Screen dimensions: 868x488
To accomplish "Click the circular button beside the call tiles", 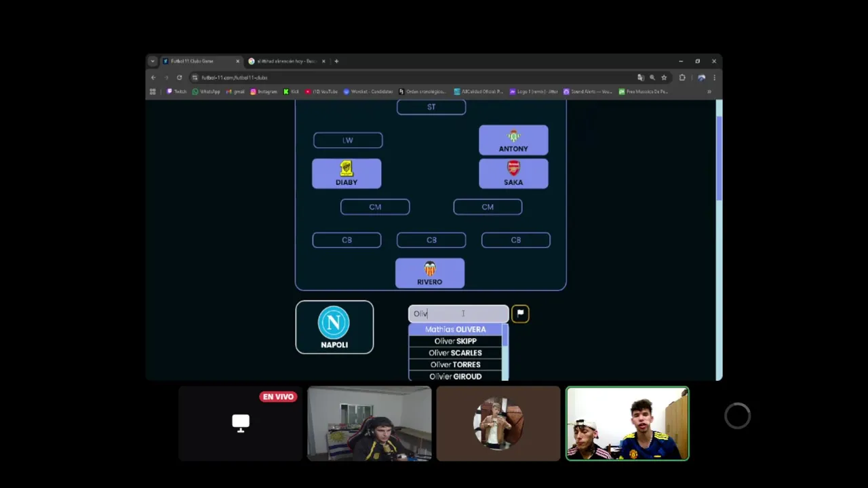I will (x=737, y=415).
